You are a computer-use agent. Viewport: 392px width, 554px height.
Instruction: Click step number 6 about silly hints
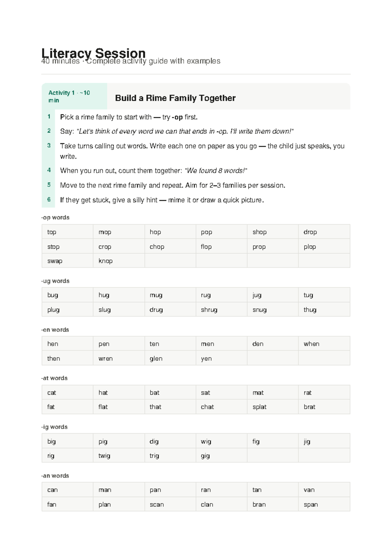click(49, 200)
